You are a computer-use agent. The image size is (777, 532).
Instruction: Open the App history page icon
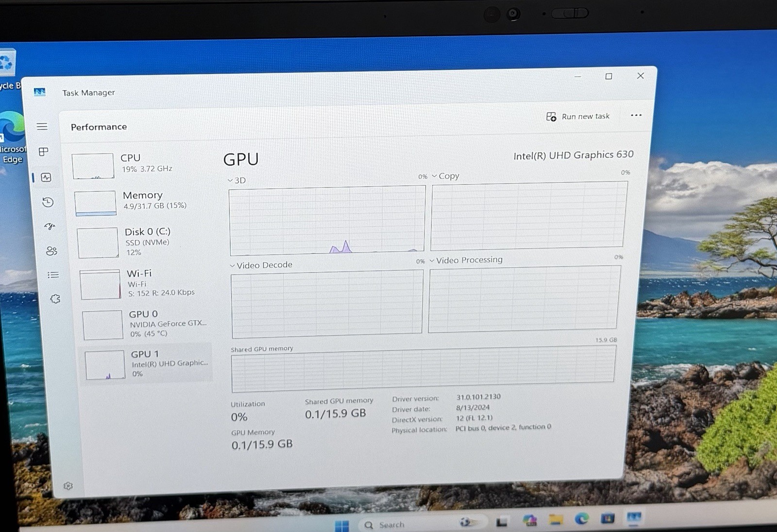click(x=48, y=202)
